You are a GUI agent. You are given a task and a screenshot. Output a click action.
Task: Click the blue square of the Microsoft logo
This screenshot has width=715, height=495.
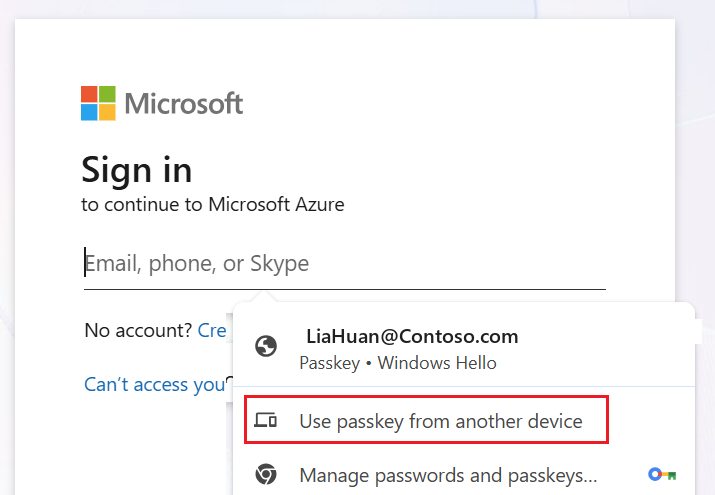[x=89, y=112]
